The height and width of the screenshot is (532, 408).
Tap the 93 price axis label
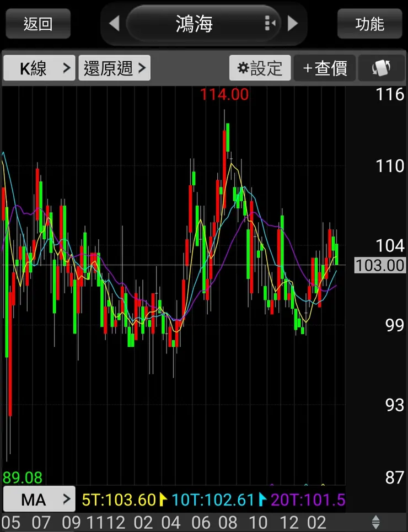coord(394,405)
